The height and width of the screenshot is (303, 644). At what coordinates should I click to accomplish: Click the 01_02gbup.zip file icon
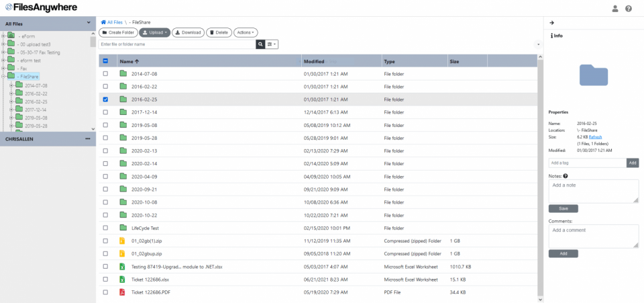[x=123, y=254]
